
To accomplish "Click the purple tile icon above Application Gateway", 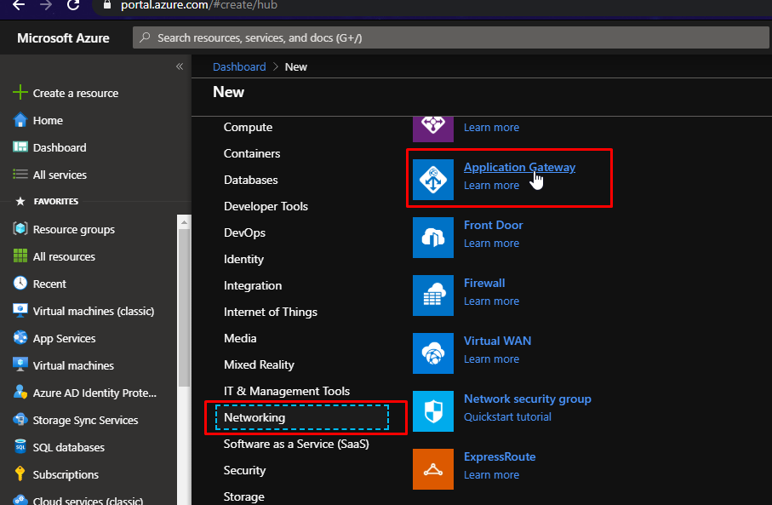I will coord(433,129).
